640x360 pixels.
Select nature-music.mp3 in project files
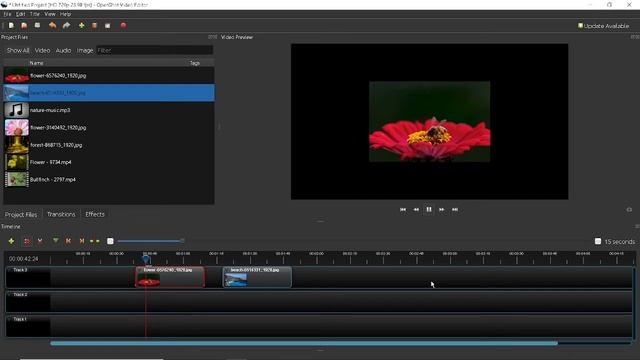[109, 110]
